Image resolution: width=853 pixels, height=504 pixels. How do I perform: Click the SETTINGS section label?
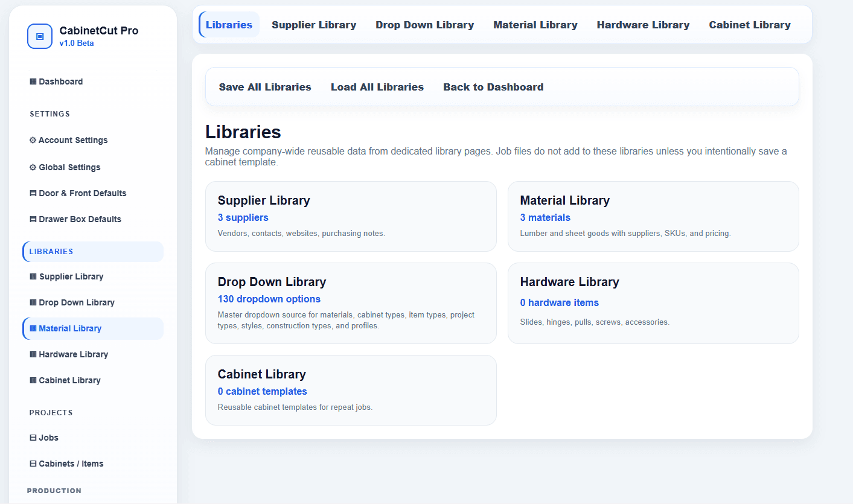point(50,114)
